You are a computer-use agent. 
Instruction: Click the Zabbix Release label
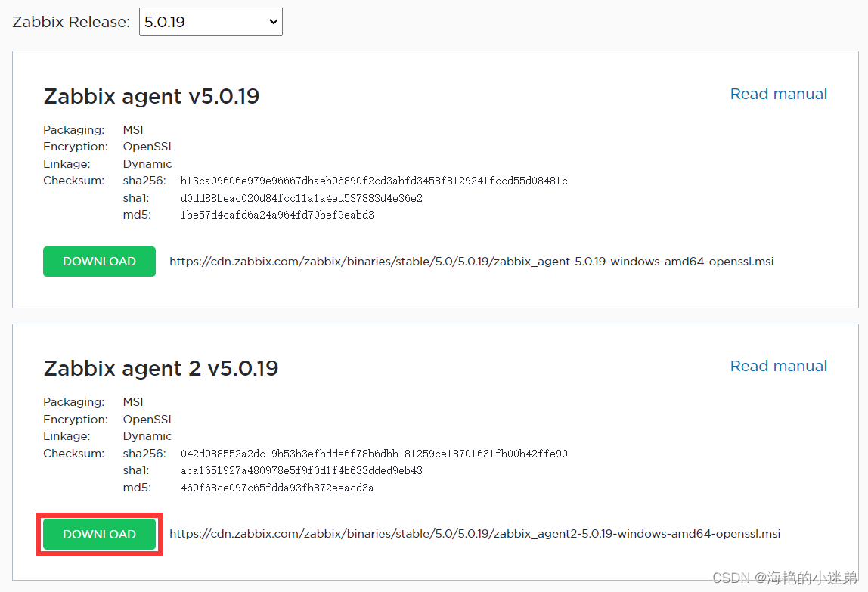click(x=71, y=22)
